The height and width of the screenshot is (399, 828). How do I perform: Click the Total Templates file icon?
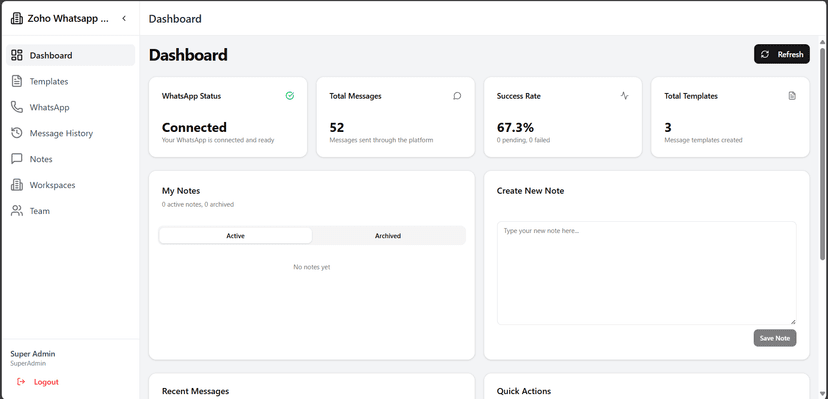(x=792, y=96)
